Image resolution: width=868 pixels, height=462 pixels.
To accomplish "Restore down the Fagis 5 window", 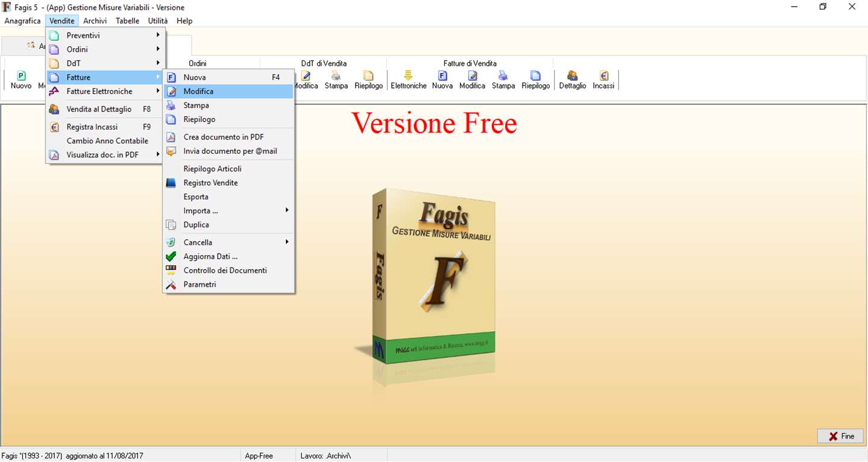I will (x=823, y=7).
